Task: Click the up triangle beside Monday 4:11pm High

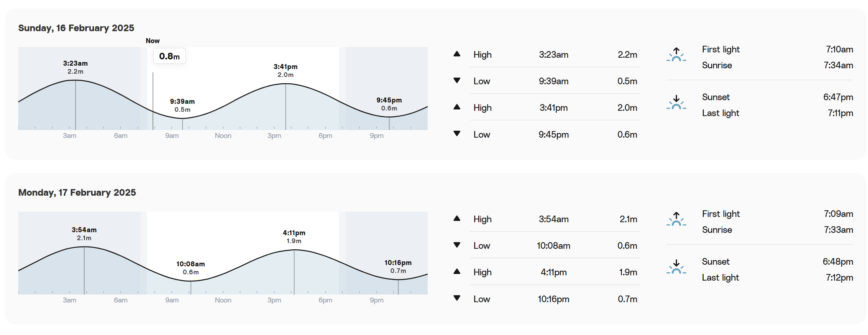Action: (457, 271)
